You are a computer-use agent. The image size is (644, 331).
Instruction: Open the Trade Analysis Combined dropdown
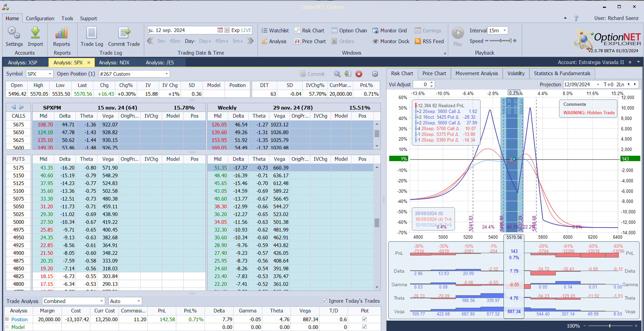(x=101, y=301)
